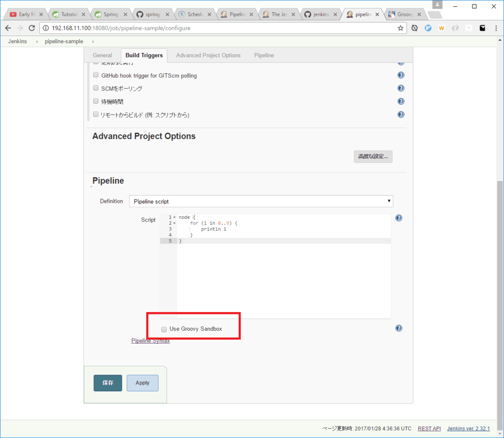Open the Pipeline Syntax link

click(x=150, y=341)
